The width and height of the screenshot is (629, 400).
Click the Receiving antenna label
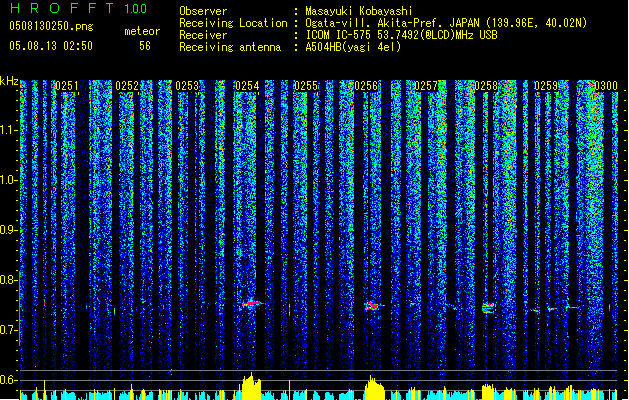[230, 47]
